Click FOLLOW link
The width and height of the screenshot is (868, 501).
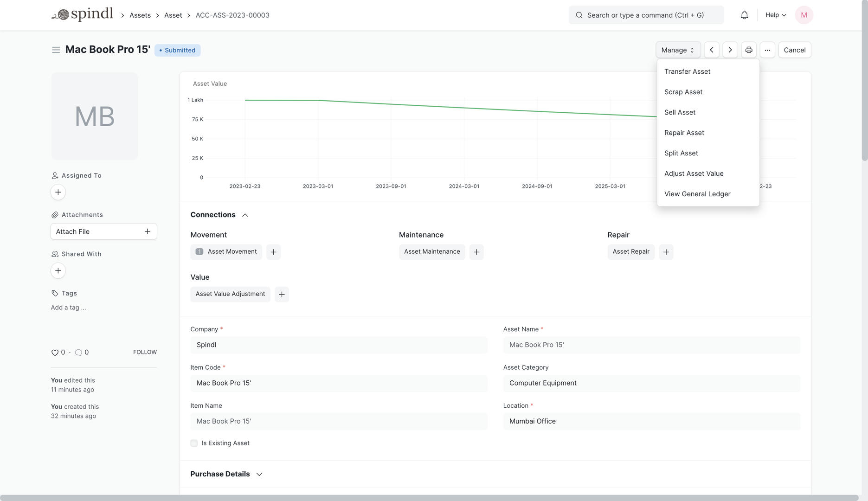(145, 352)
